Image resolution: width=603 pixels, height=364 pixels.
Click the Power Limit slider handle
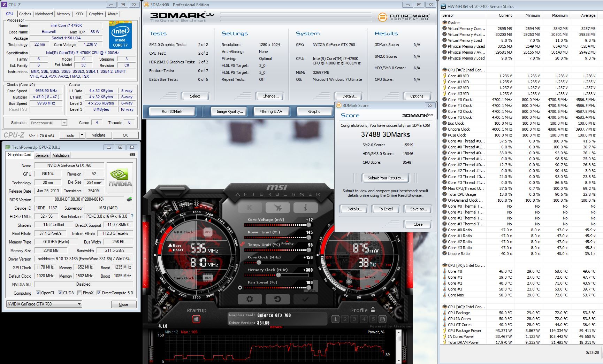point(308,238)
